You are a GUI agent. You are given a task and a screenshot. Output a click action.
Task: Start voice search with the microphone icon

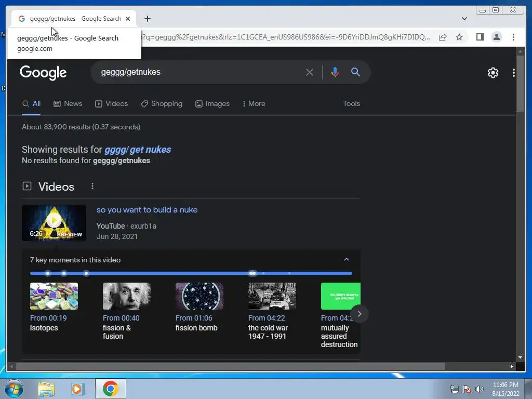335,72
